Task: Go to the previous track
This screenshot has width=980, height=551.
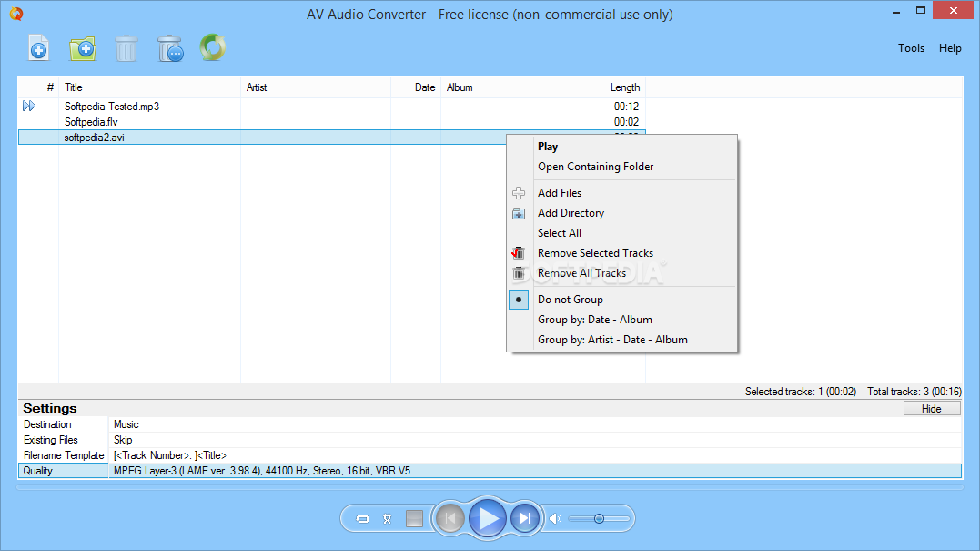Action: (x=450, y=518)
